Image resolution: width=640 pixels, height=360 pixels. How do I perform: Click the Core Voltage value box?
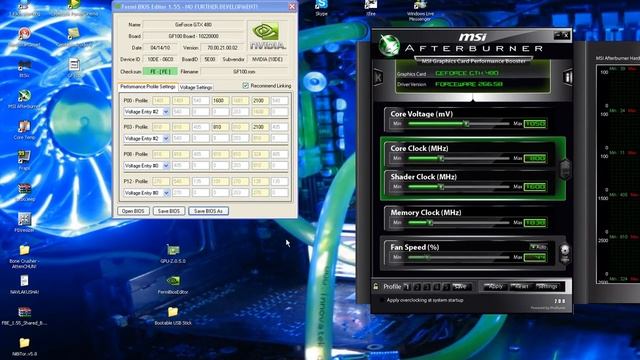click(x=535, y=124)
